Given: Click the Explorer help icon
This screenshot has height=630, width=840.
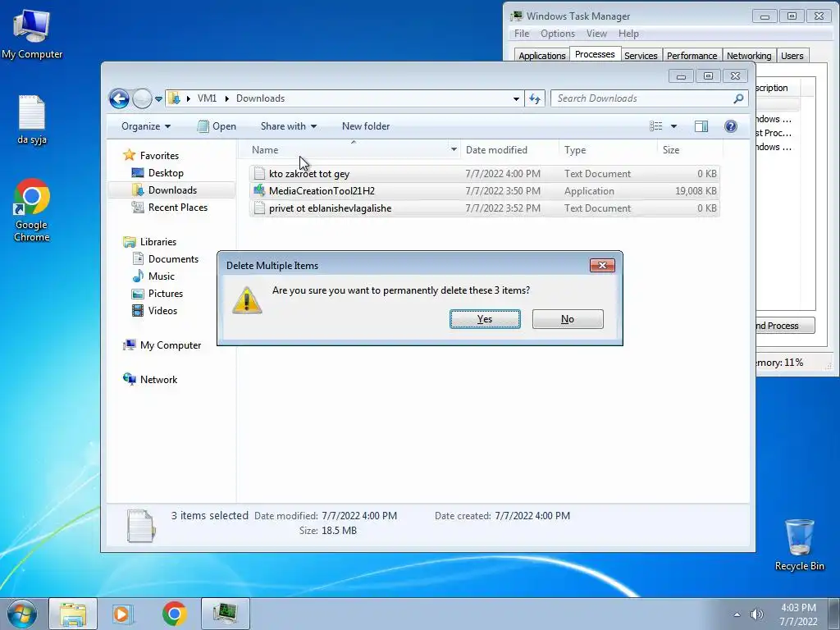Looking at the screenshot, I should point(730,126).
